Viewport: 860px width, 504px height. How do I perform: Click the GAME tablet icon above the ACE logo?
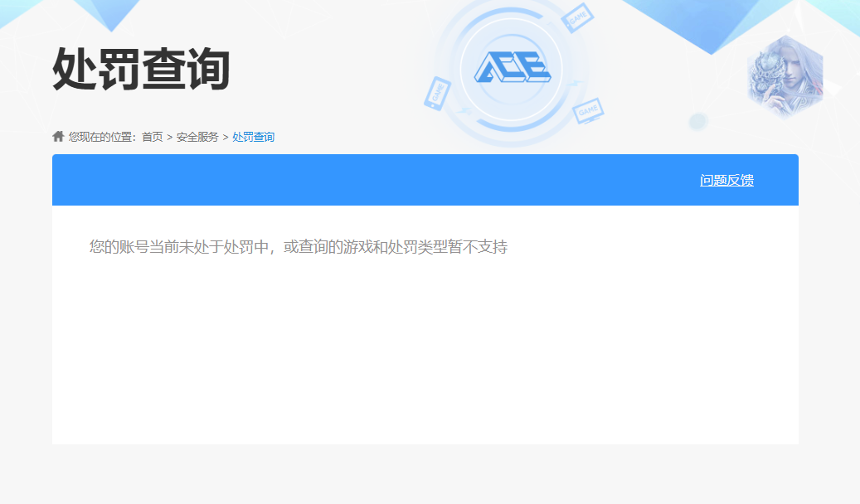pos(576,17)
